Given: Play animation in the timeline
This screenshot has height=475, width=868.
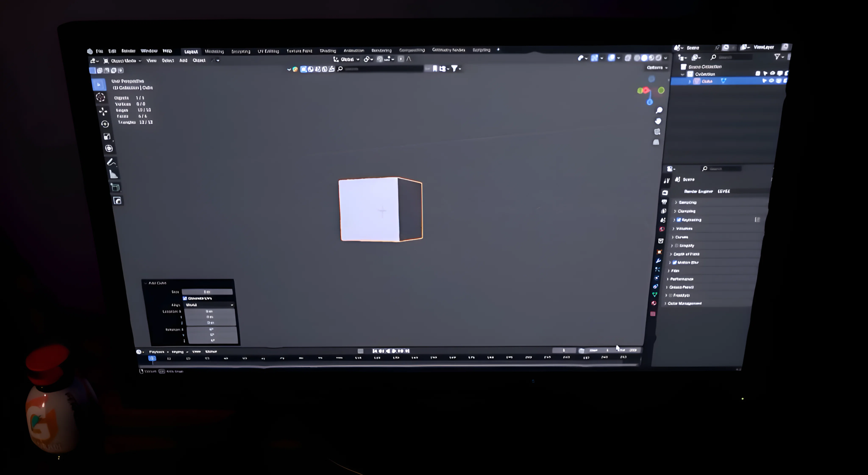Looking at the screenshot, I should click(394, 351).
